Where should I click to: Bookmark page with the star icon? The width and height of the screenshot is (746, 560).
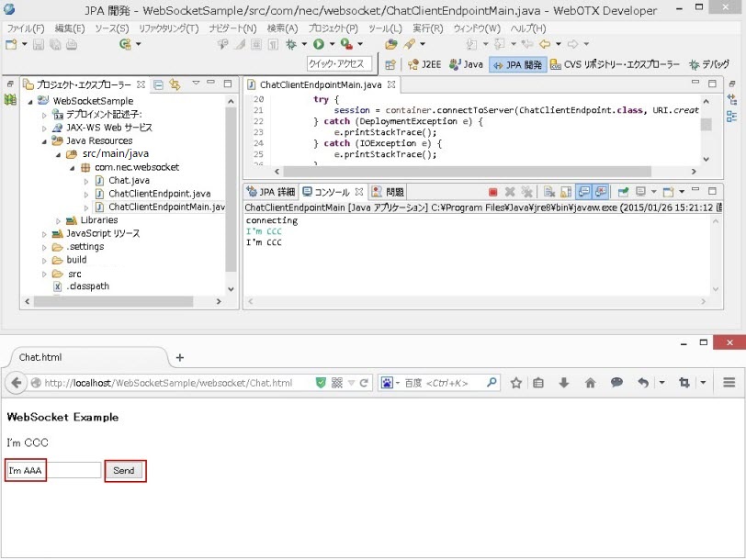pyautogui.click(x=516, y=383)
